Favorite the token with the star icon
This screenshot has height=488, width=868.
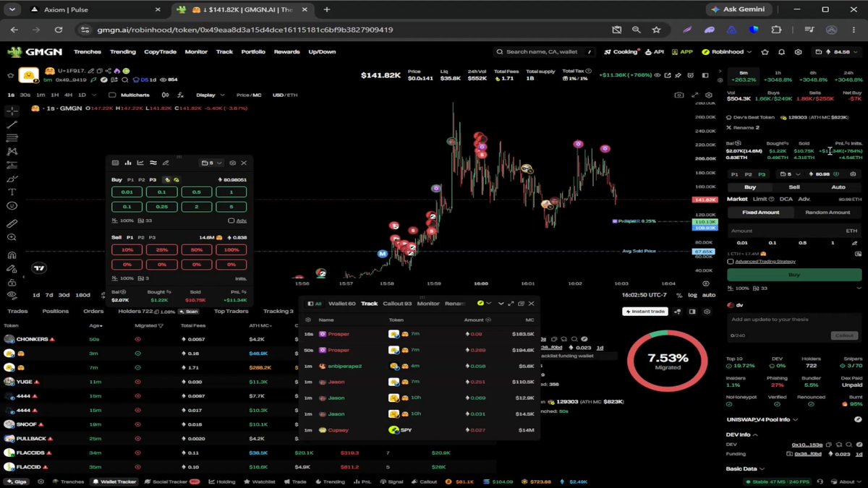point(10,76)
